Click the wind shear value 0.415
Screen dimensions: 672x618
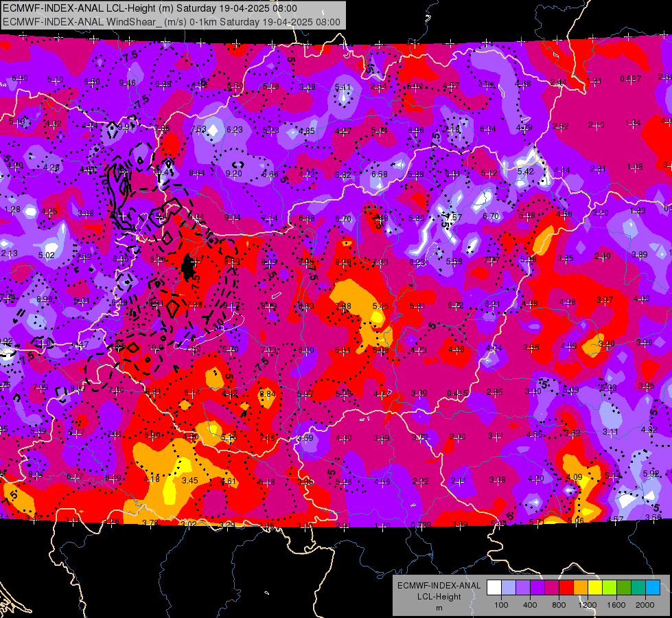click(x=457, y=393)
